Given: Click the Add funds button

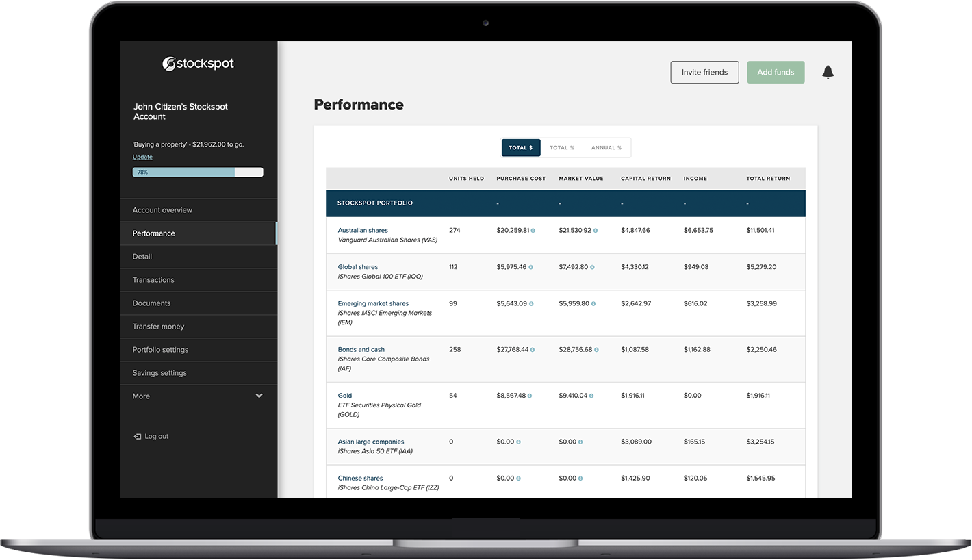Looking at the screenshot, I should point(776,72).
